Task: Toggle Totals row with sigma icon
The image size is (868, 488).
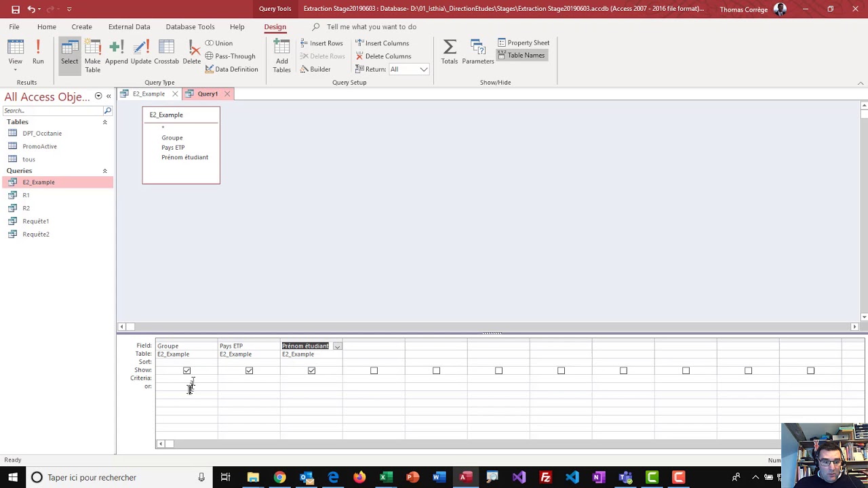Action: click(450, 53)
